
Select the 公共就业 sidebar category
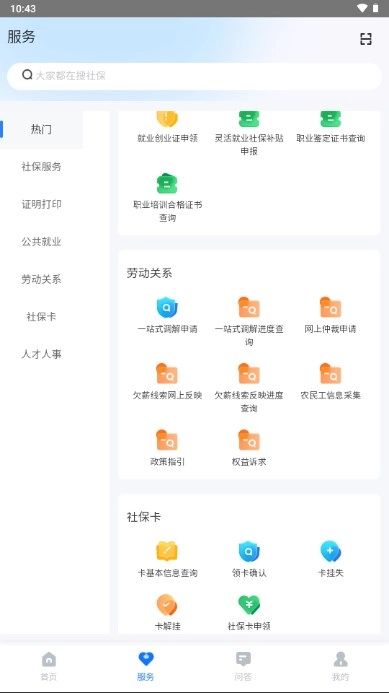coord(41,242)
